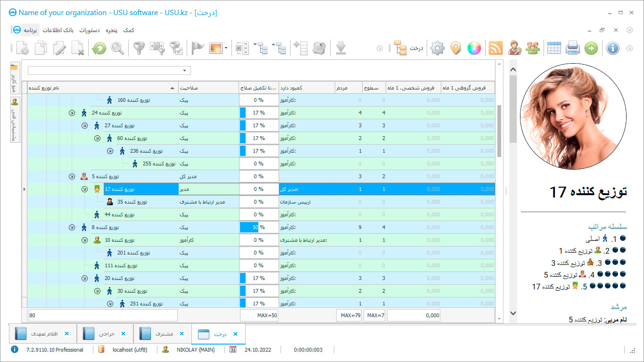Click the funnel filter icon

[x=138, y=48]
